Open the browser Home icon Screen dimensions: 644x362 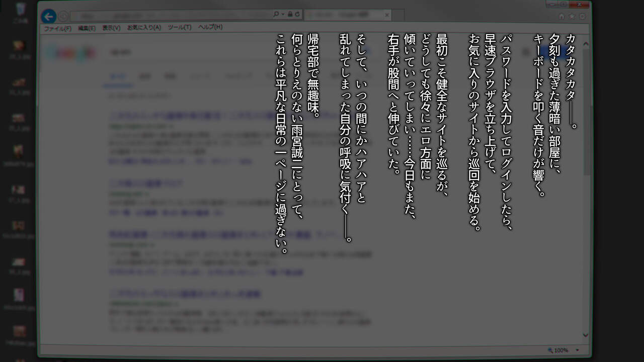(561, 16)
